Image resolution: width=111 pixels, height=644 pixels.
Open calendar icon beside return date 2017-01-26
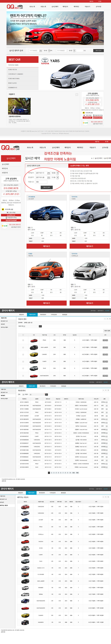(x=49, y=177)
